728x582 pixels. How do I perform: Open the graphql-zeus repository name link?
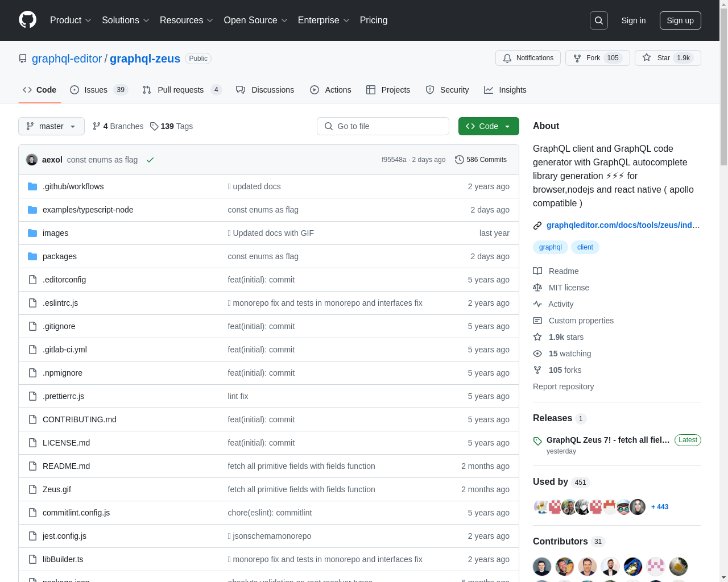(x=145, y=59)
